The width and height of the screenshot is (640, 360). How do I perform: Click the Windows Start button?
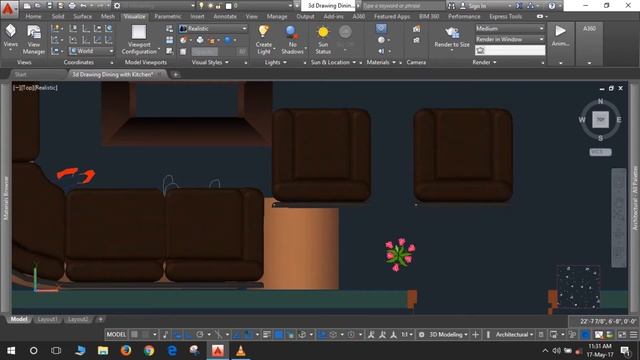coord(11,351)
